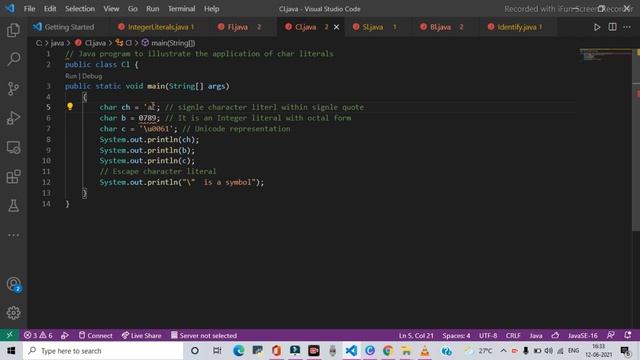Open the Manage gear menu
The width and height of the screenshot is (640, 360).
pyautogui.click(x=13, y=313)
